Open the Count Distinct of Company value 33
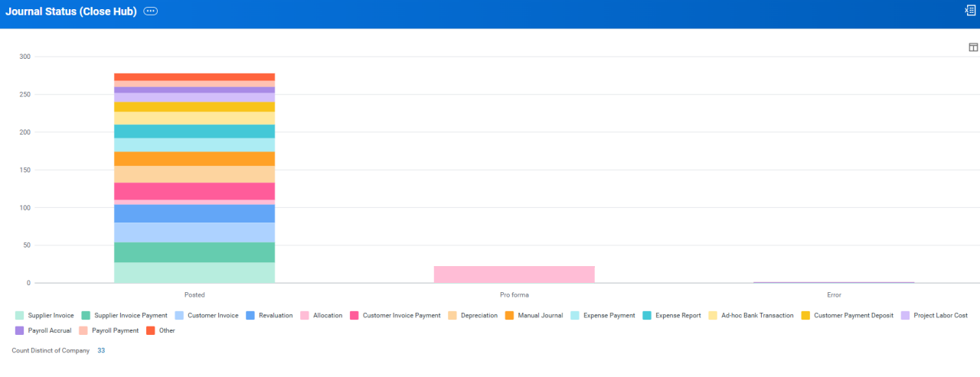Image resolution: width=980 pixels, height=377 pixels. (x=101, y=350)
